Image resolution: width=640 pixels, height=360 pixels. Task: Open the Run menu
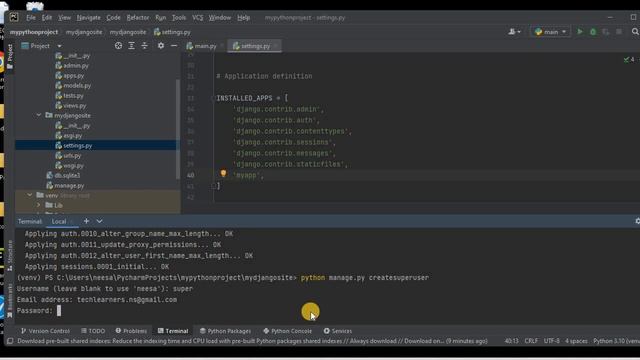(x=161, y=18)
